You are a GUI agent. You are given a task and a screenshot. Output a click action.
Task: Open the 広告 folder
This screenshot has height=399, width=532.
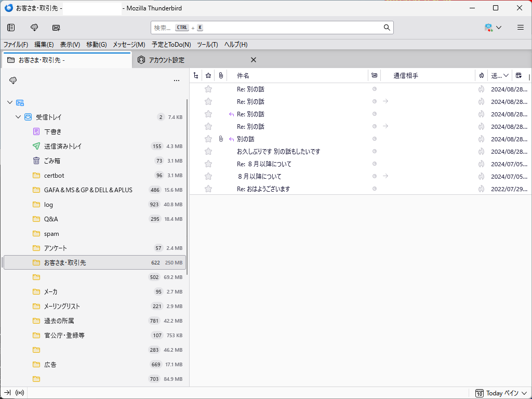[95, 364]
